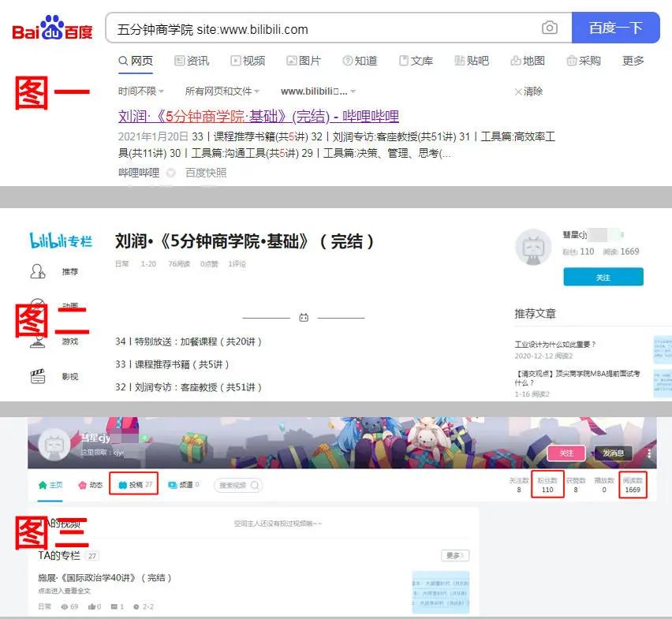672x619 pixels.
Task: Click the 阅读数 1669 stat
Action: (x=633, y=485)
